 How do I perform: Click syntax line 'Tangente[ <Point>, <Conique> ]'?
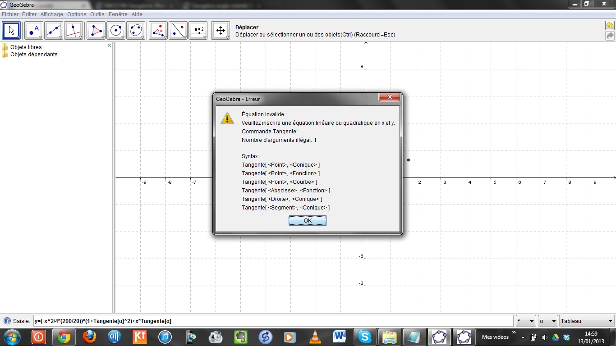[x=280, y=165]
